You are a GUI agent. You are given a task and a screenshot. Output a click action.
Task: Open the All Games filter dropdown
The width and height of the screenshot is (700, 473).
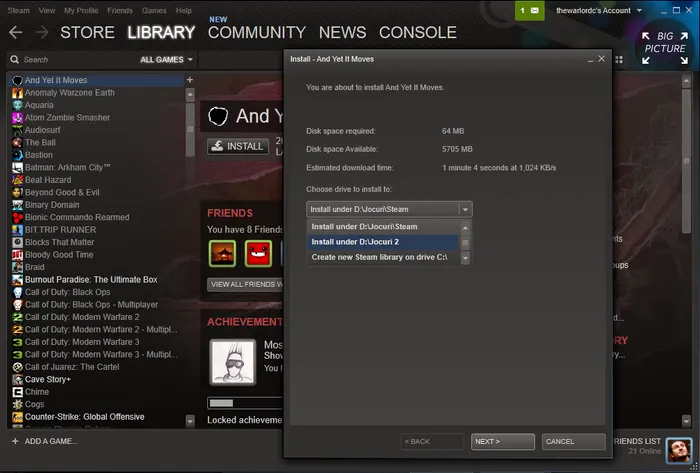[166, 59]
